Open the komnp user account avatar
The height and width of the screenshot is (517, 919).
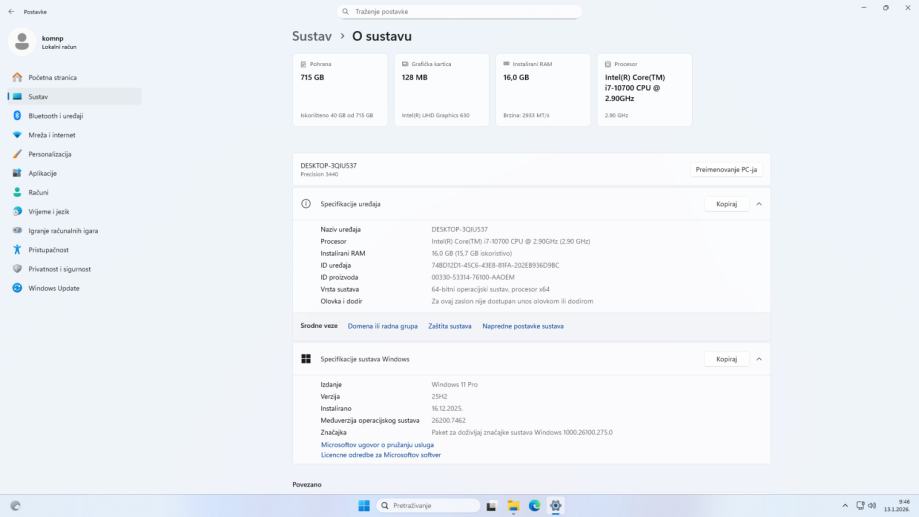coord(22,42)
